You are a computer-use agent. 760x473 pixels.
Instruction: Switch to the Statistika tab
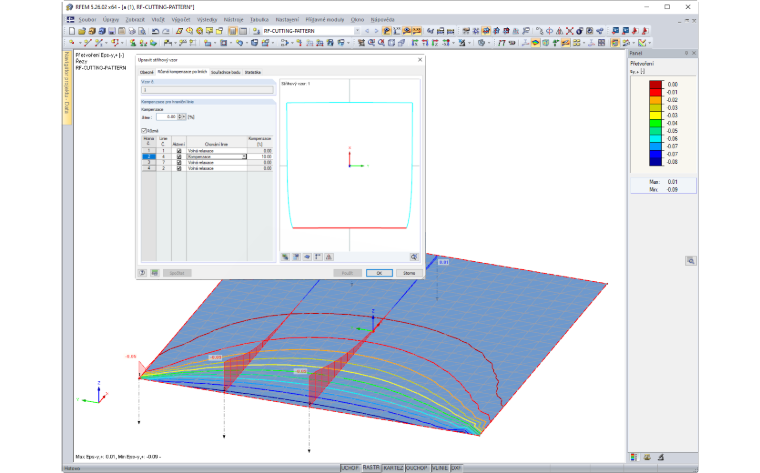[x=253, y=72]
